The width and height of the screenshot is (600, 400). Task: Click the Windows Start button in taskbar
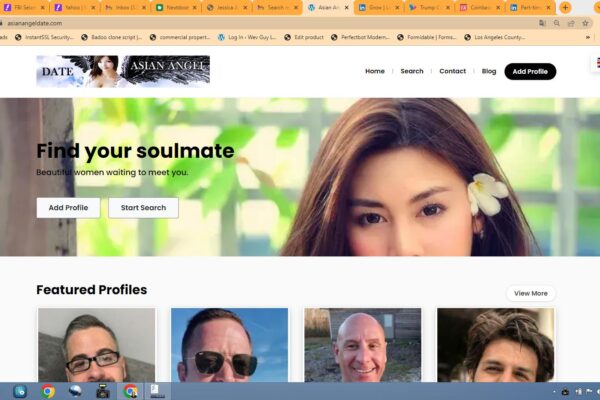tap(20, 391)
